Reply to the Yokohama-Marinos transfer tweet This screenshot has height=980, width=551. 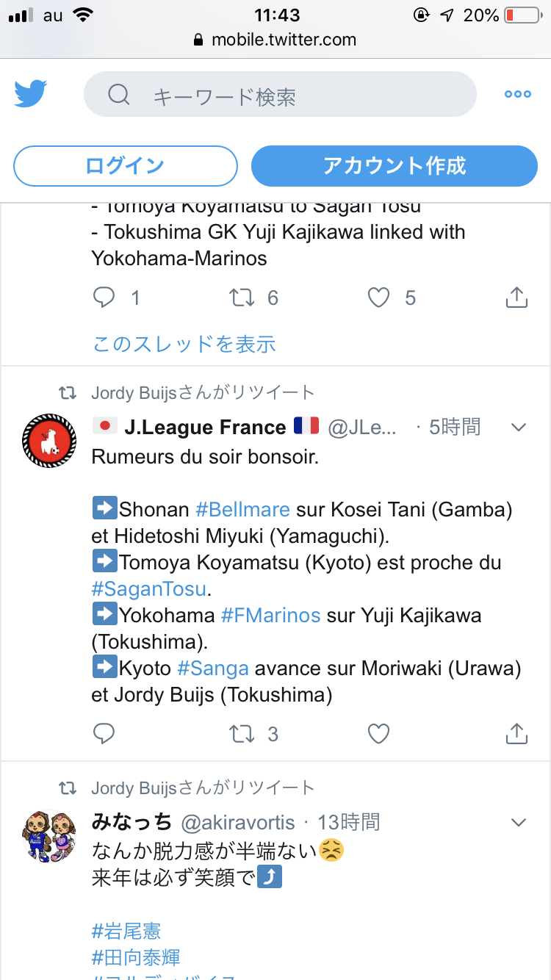point(104,297)
